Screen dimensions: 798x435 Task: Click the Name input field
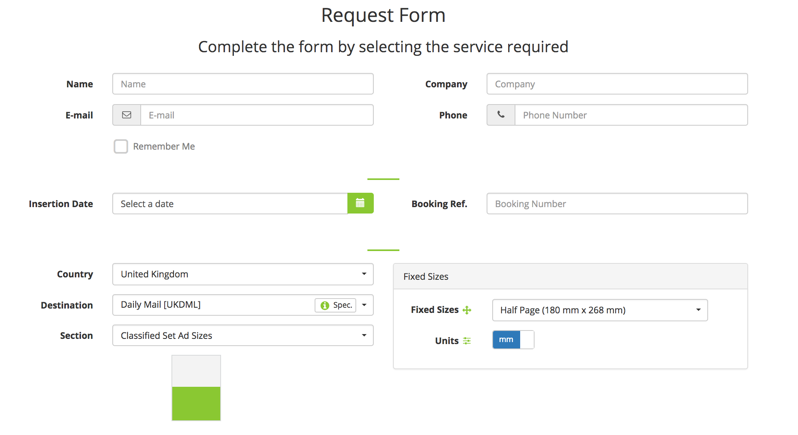243,84
